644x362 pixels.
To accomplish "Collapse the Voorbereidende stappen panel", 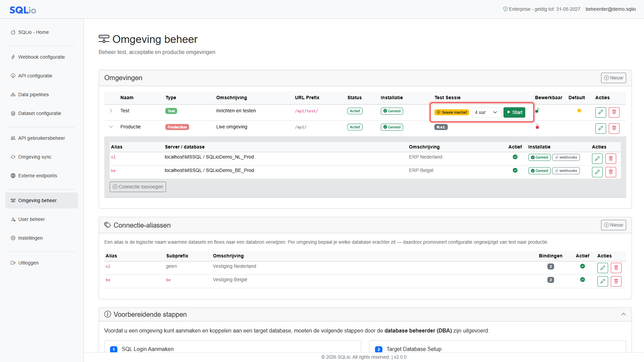I will 623,314.
